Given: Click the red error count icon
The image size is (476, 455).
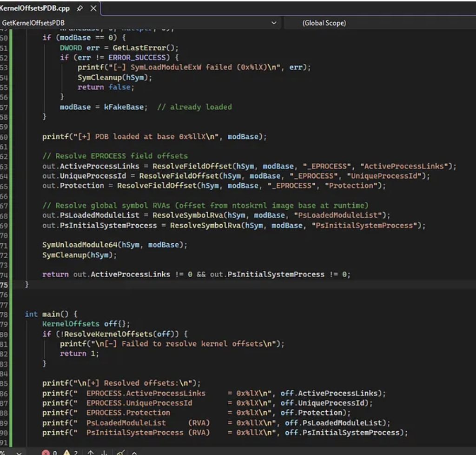Looking at the screenshot, I should (x=46, y=453).
